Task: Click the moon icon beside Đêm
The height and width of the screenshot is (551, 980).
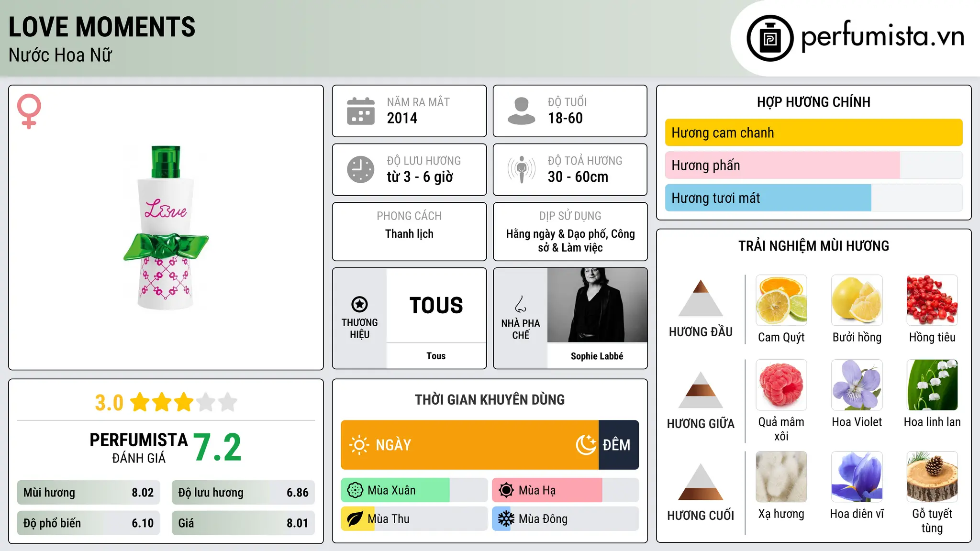Action: tap(586, 445)
